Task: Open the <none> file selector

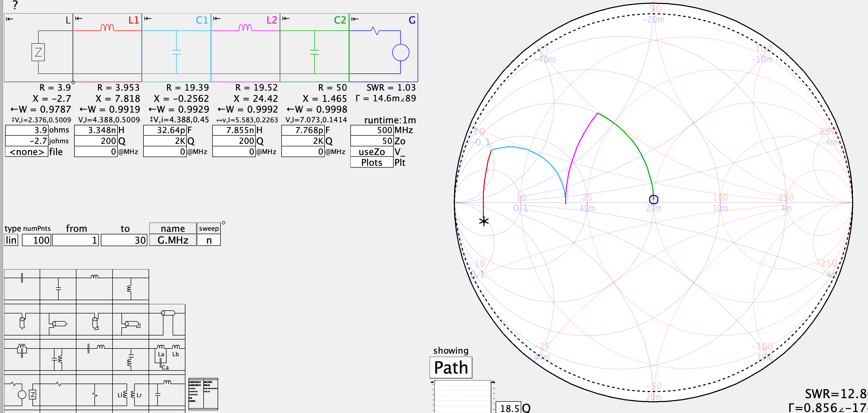Action: pos(27,152)
